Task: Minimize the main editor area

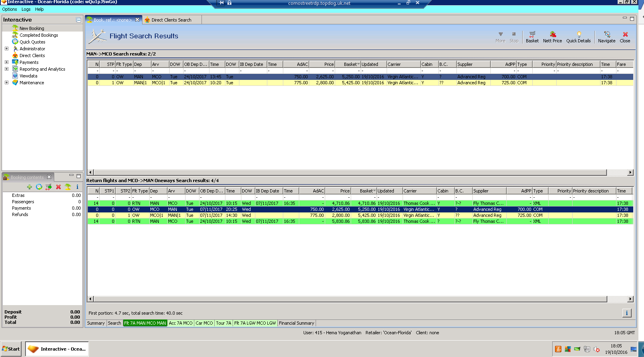Action: click(625, 18)
